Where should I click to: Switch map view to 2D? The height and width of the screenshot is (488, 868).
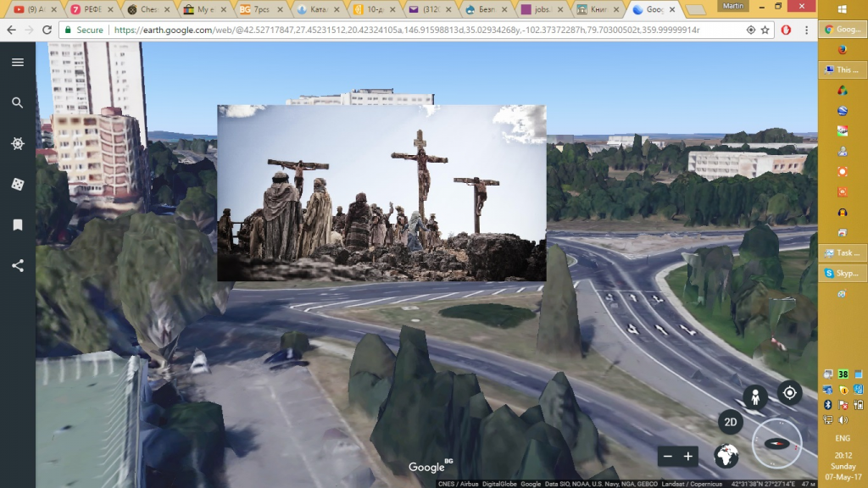pyautogui.click(x=731, y=422)
